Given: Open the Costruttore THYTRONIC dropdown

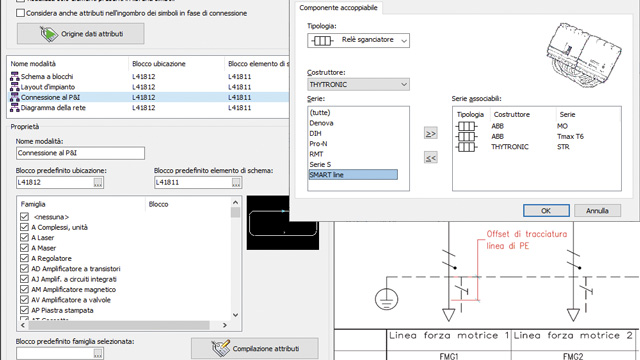Looking at the screenshot, I should point(358,84).
